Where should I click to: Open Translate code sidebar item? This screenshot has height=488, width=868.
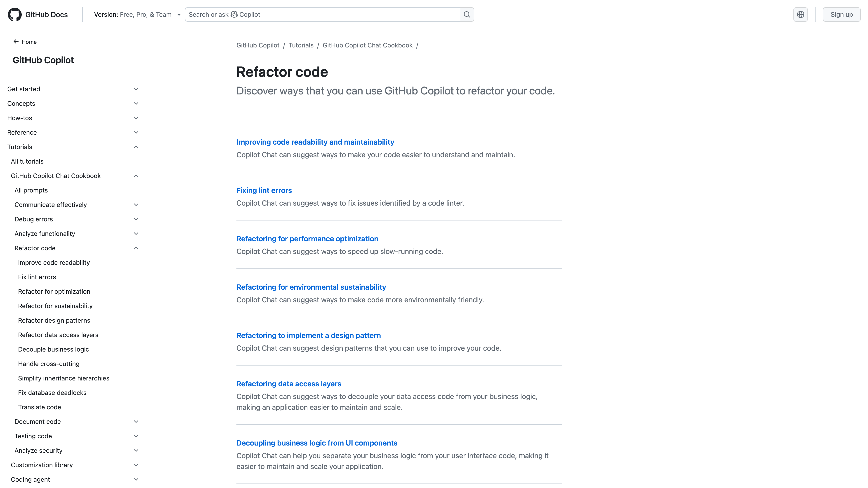pyautogui.click(x=39, y=407)
